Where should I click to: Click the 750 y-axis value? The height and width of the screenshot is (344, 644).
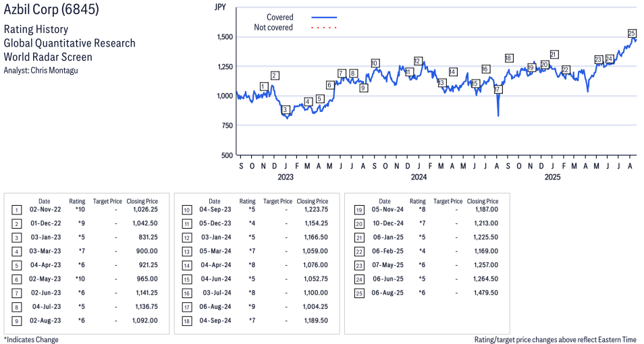click(x=227, y=125)
